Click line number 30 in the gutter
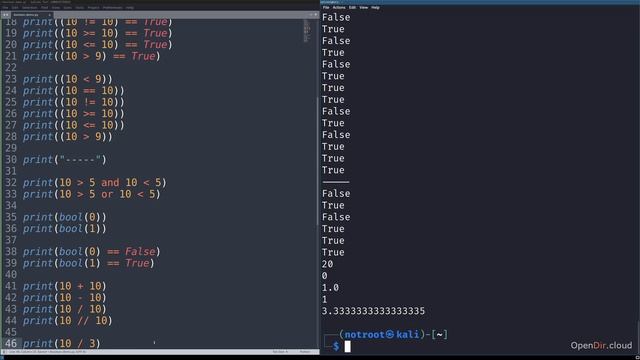Screen dimensions: 640x360 (x=11, y=160)
